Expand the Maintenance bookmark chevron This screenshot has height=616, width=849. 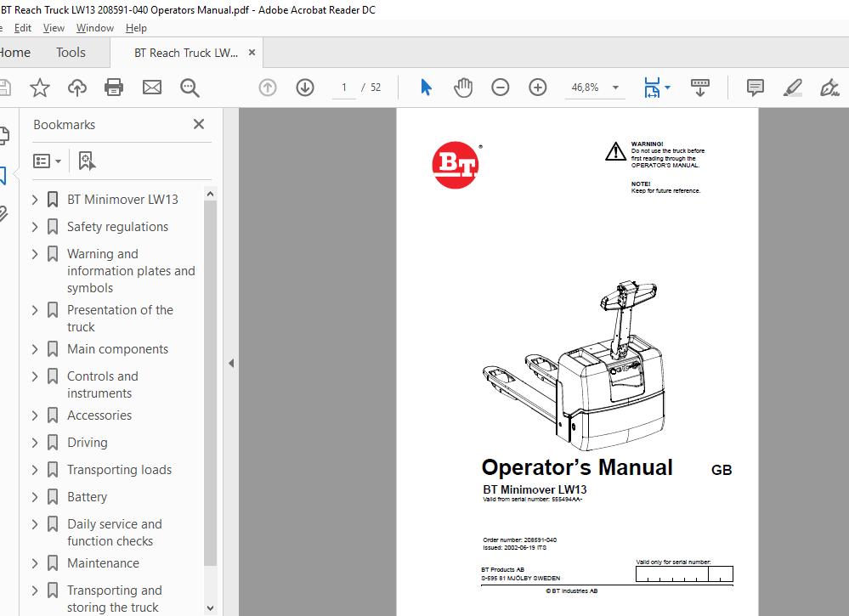(35, 563)
